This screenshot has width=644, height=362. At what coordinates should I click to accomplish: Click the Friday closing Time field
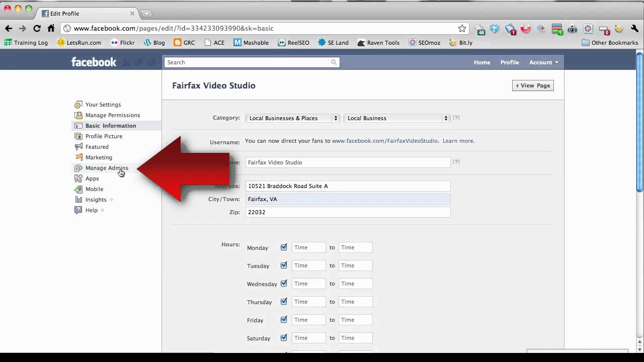(356, 320)
